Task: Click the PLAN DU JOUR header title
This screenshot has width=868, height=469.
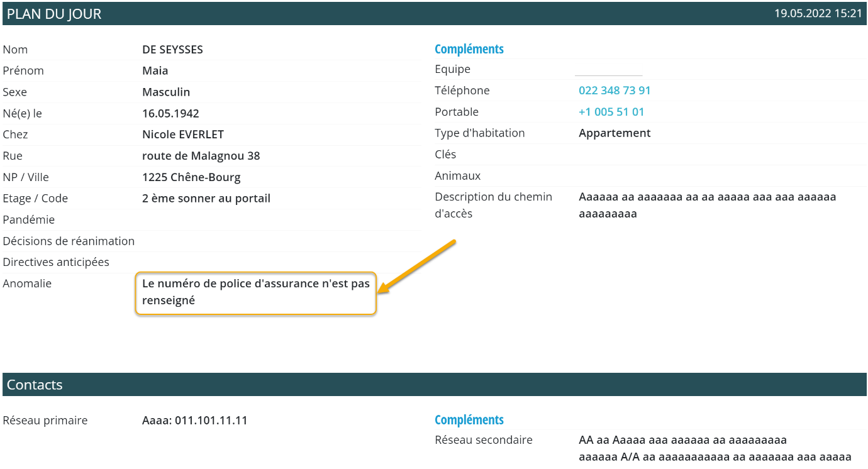Action: pos(54,14)
